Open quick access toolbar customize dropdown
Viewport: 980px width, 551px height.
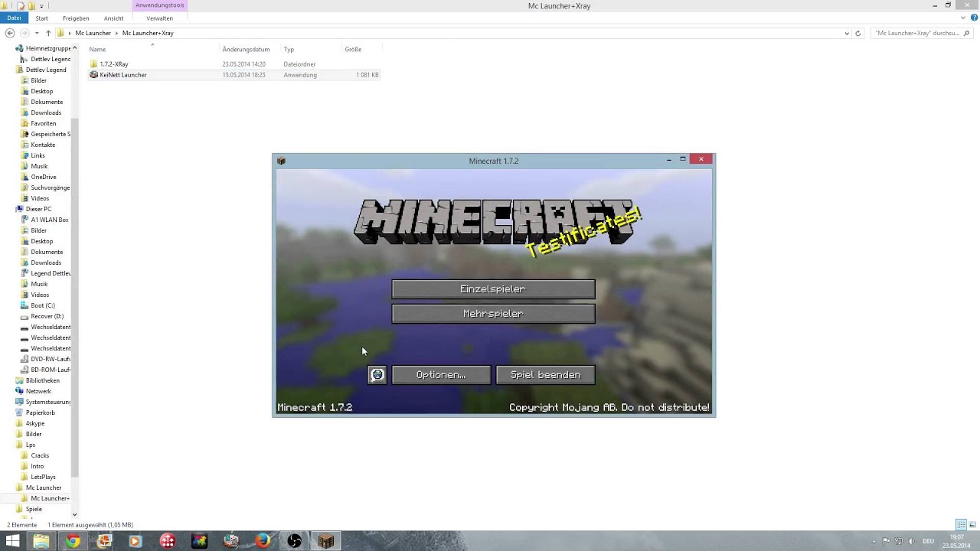click(41, 6)
